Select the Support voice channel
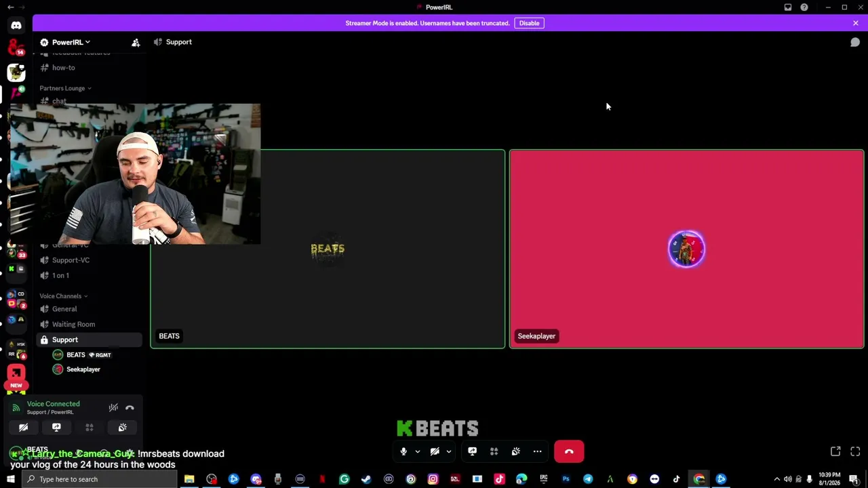This screenshot has height=488, width=868. (x=90, y=340)
